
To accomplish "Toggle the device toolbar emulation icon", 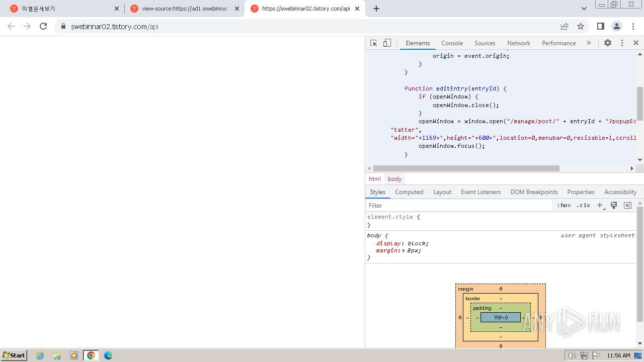I will [387, 43].
